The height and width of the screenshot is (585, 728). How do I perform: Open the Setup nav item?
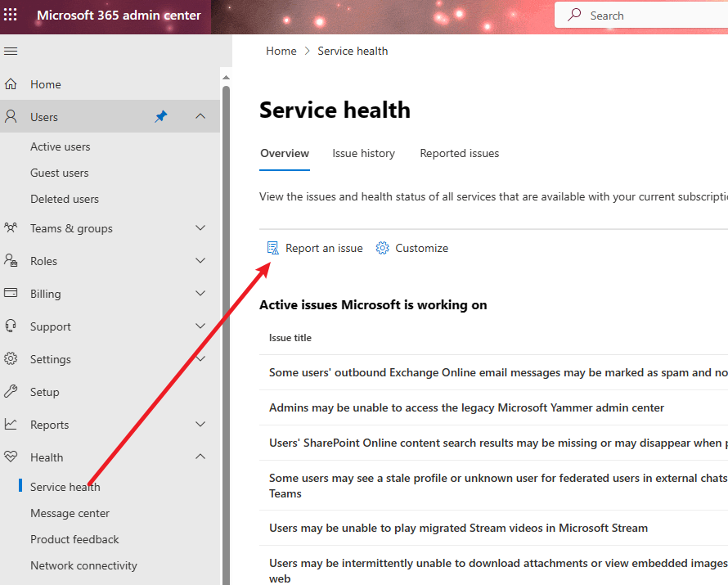pyautogui.click(x=110, y=391)
